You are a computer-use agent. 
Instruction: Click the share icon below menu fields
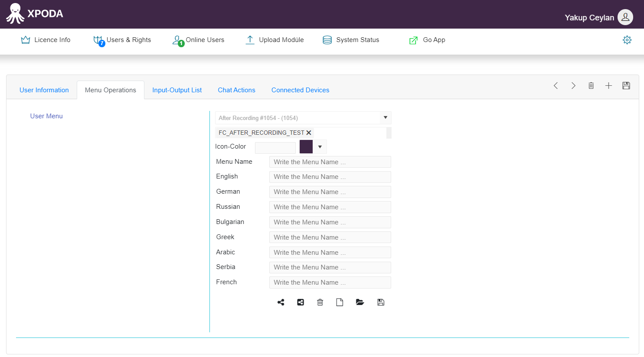[281, 302]
